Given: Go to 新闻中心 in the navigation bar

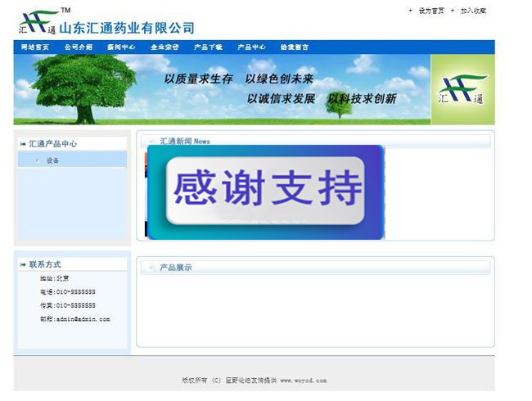Looking at the screenshot, I should coord(121,47).
